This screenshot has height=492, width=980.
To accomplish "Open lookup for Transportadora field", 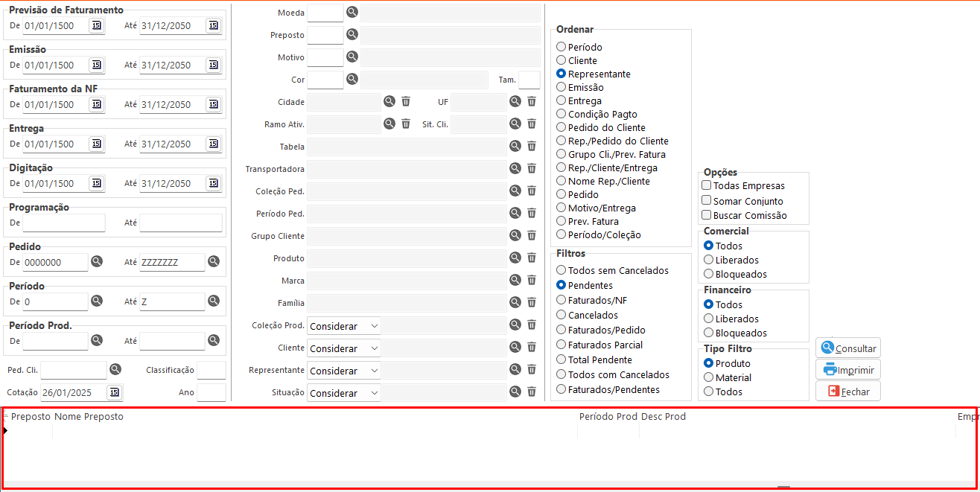I will (x=515, y=168).
